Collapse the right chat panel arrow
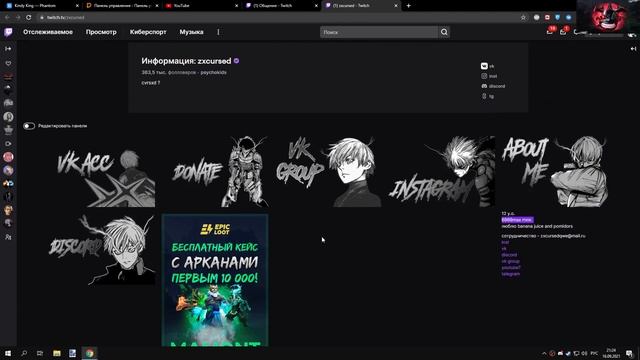 pyautogui.click(x=633, y=49)
